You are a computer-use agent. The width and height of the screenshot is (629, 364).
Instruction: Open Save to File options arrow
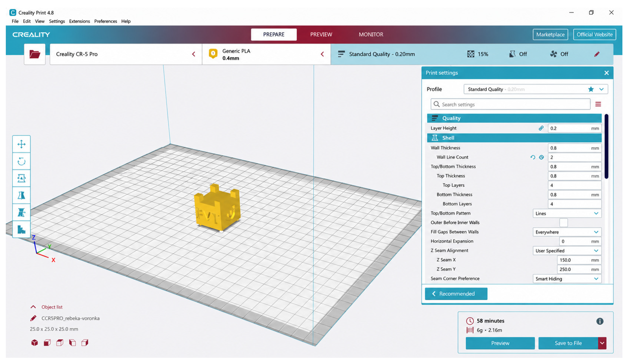coord(602,343)
